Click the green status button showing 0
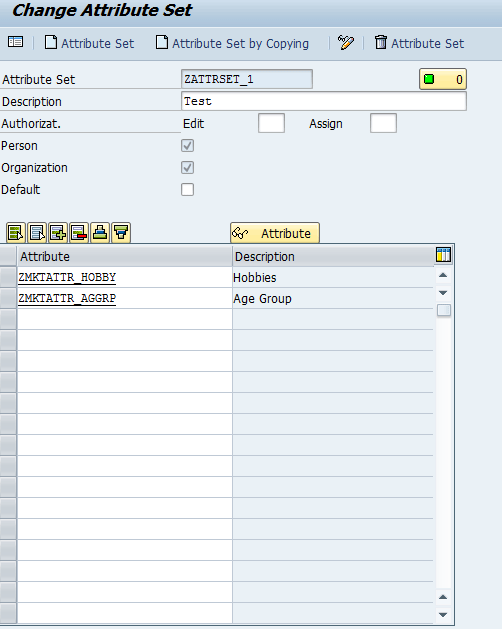Screen dimensions: 502x629 (x=443, y=79)
